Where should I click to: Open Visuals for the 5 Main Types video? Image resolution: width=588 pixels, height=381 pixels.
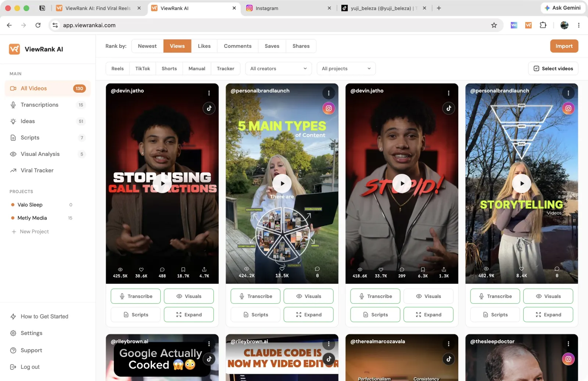309,296
